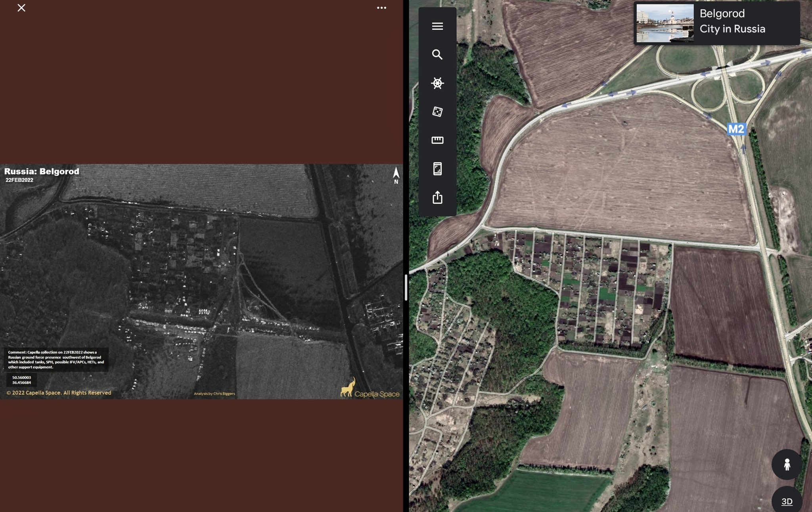Viewport: 812px width, 512px height.
Task: Click the comment caption text box
Action: click(56, 359)
